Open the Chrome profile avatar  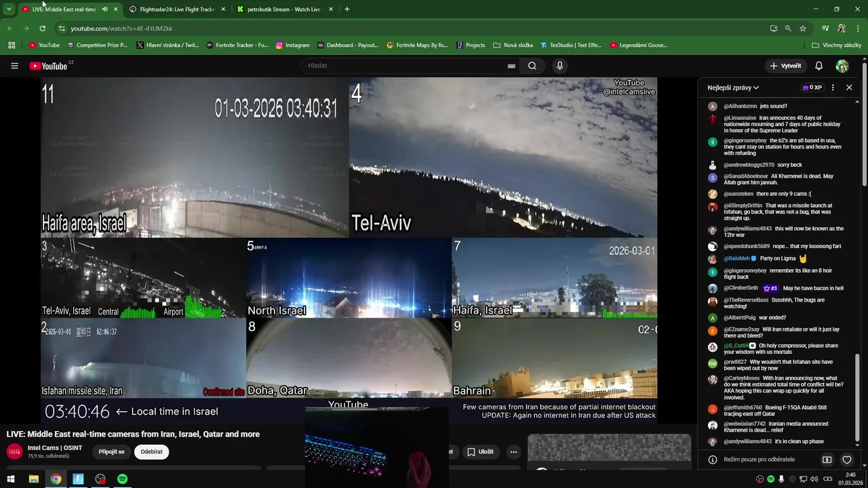coord(842,28)
